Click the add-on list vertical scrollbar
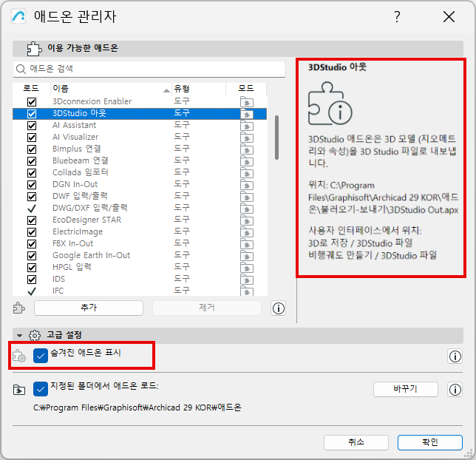Viewport: 476px width, 460px height. coord(276,138)
